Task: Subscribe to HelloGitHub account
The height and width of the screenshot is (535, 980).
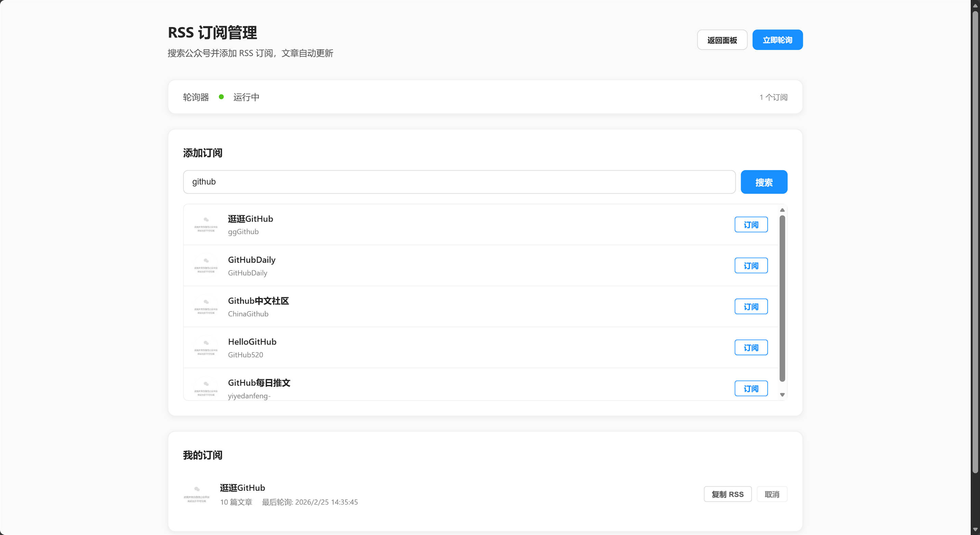Action: coord(751,347)
